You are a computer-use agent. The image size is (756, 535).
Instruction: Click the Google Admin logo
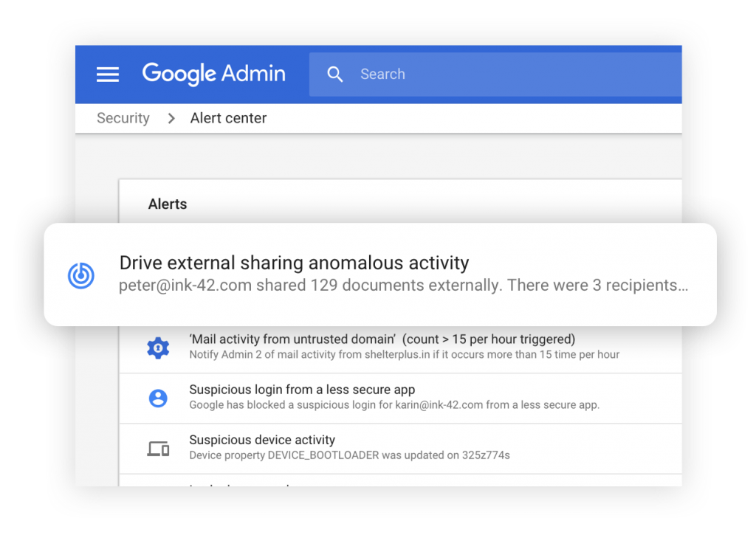tap(213, 74)
